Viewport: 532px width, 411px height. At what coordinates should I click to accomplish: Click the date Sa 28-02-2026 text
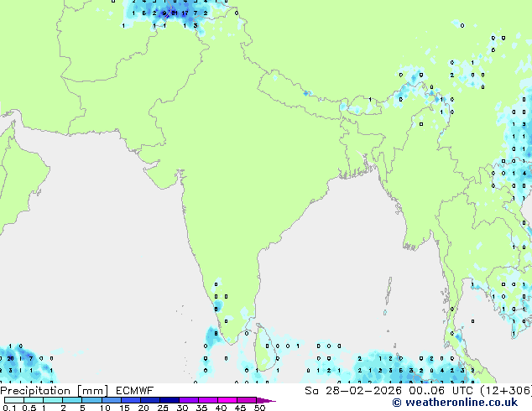pyautogui.click(x=353, y=391)
